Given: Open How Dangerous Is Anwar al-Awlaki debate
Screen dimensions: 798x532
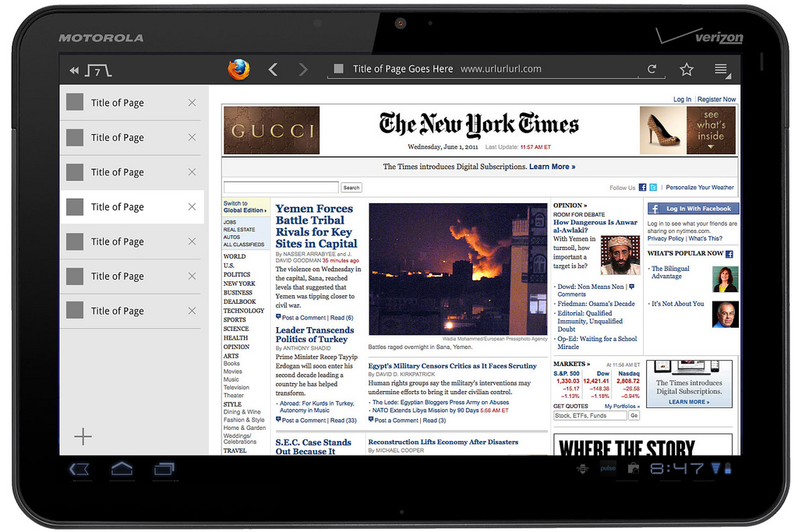Looking at the screenshot, I should click(595, 226).
